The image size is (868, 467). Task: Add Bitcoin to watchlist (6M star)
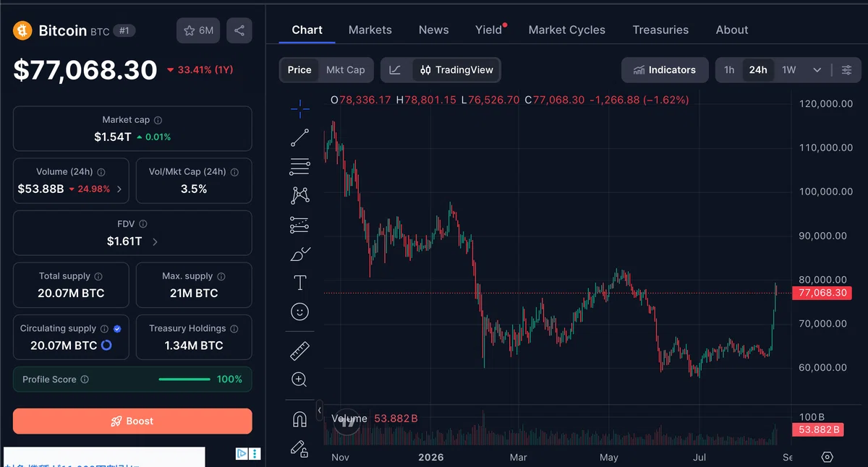click(x=198, y=30)
